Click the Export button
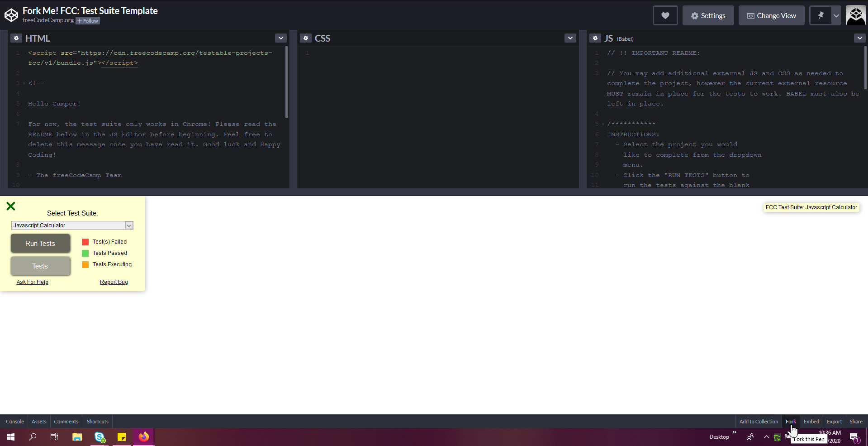This screenshot has width=868, height=446. coord(835,422)
